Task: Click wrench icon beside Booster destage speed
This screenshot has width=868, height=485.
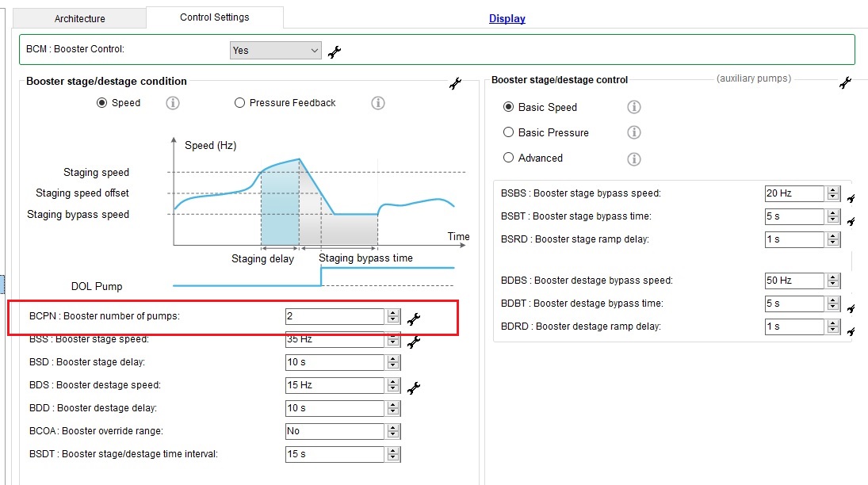Action: [414, 388]
